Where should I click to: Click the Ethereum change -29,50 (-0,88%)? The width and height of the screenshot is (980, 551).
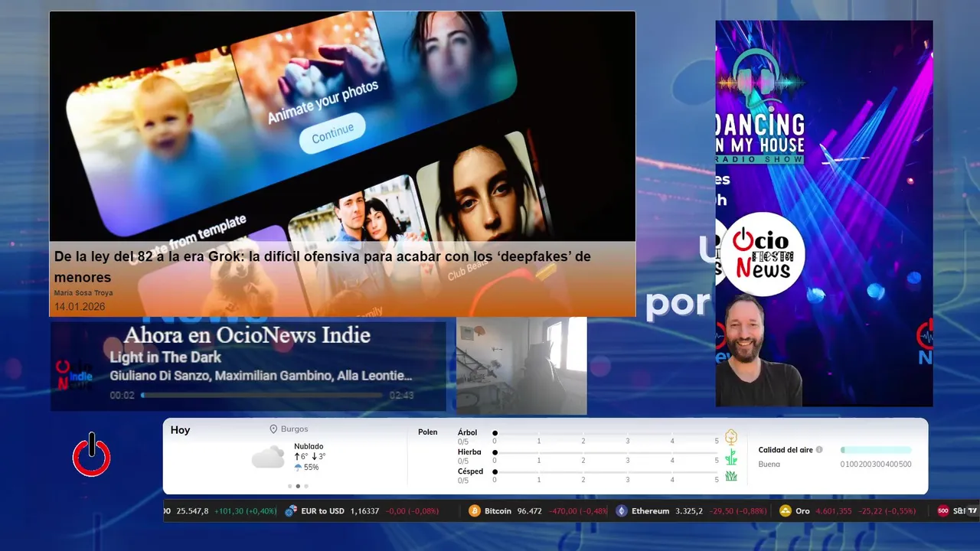[738, 511]
